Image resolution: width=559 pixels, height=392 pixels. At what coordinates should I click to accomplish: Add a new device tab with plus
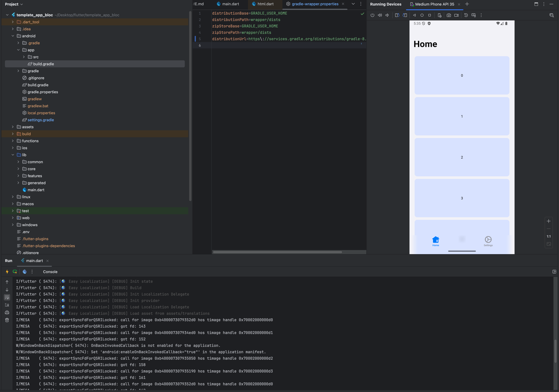467,4
